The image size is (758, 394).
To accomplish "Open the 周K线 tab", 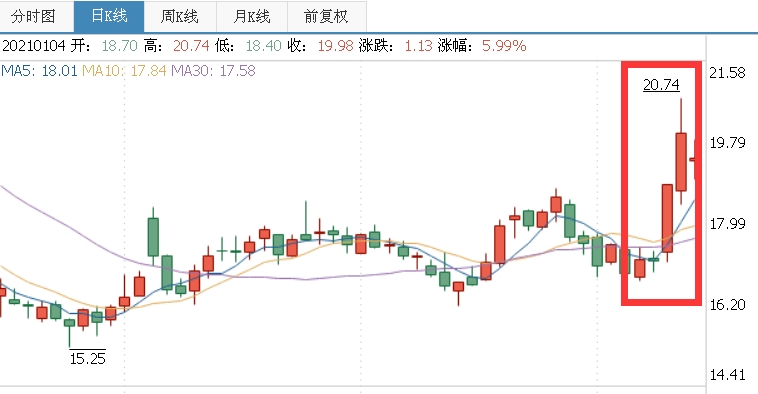I will click(x=180, y=16).
